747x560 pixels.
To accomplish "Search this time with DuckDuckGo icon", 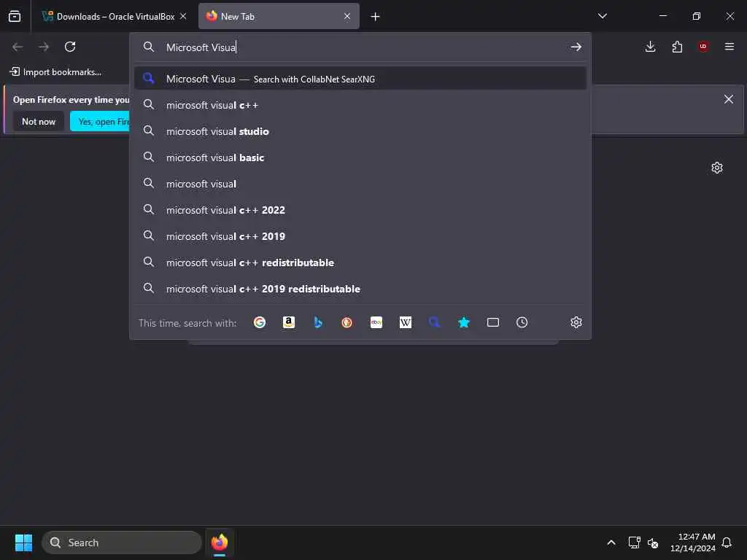I will coord(347,322).
